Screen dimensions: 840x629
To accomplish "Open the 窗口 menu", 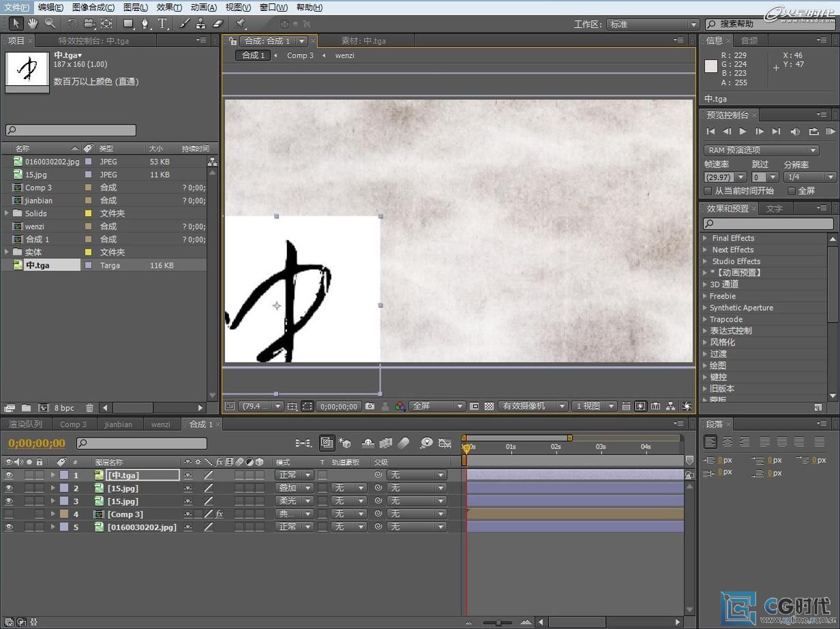I will (273, 7).
